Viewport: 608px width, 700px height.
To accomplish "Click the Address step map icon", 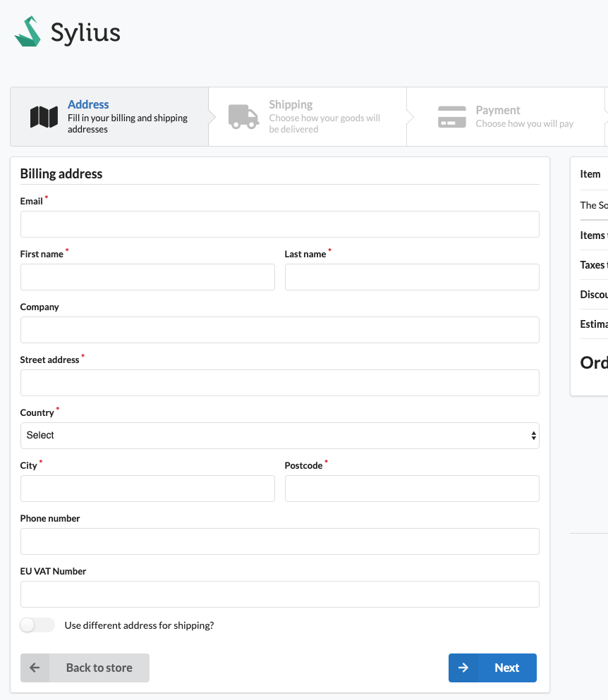I will click(x=44, y=117).
